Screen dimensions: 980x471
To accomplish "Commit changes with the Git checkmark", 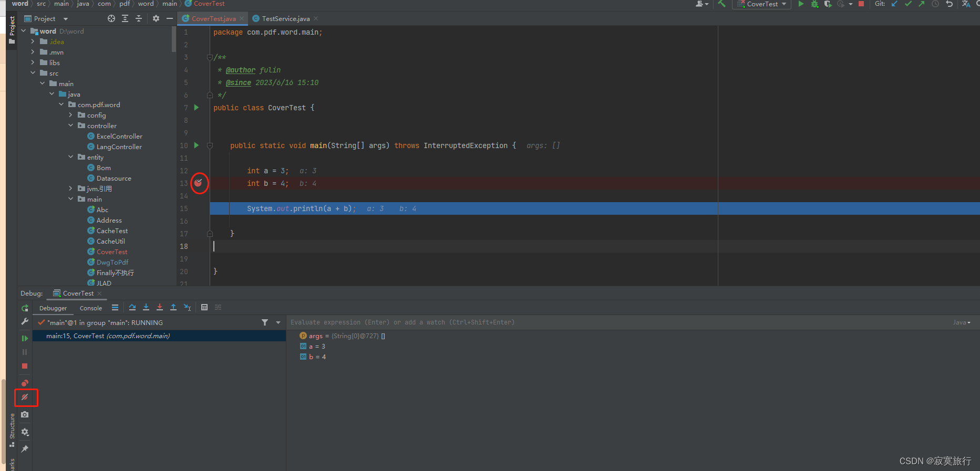I will [908, 4].
